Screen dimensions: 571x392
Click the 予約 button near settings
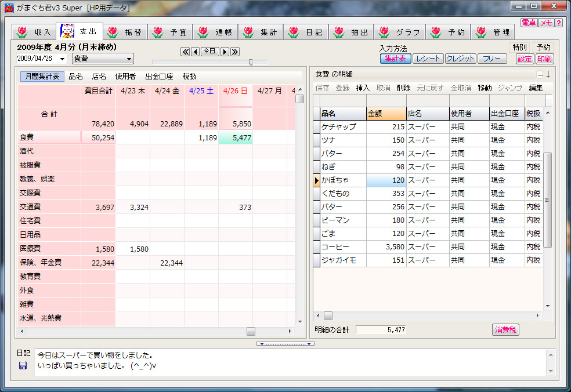[x=543, y=48]
